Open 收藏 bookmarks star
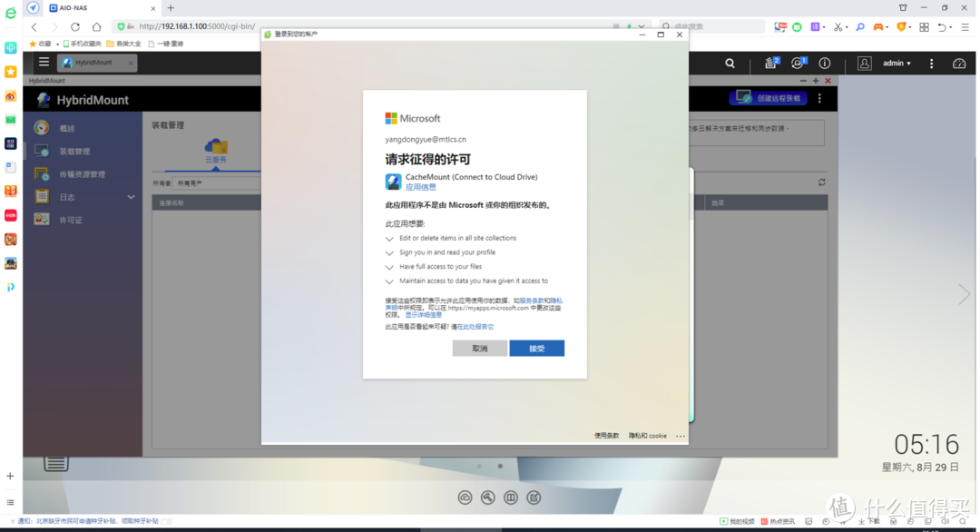This screenshot has width=980, height=532. coord(41,44)
